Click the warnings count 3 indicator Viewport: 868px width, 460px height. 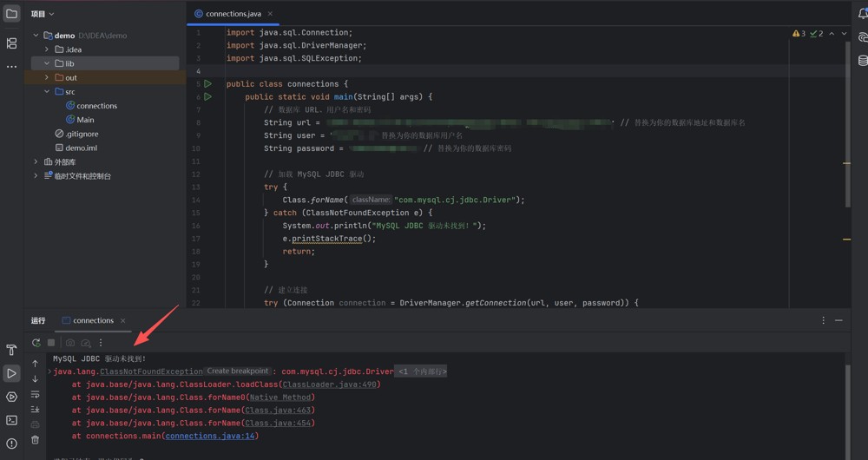799,34
